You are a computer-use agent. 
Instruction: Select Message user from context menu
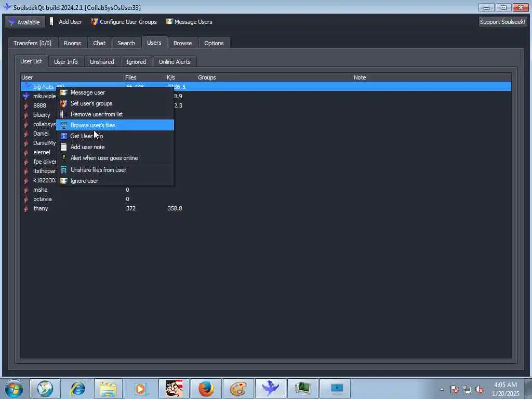115,92
